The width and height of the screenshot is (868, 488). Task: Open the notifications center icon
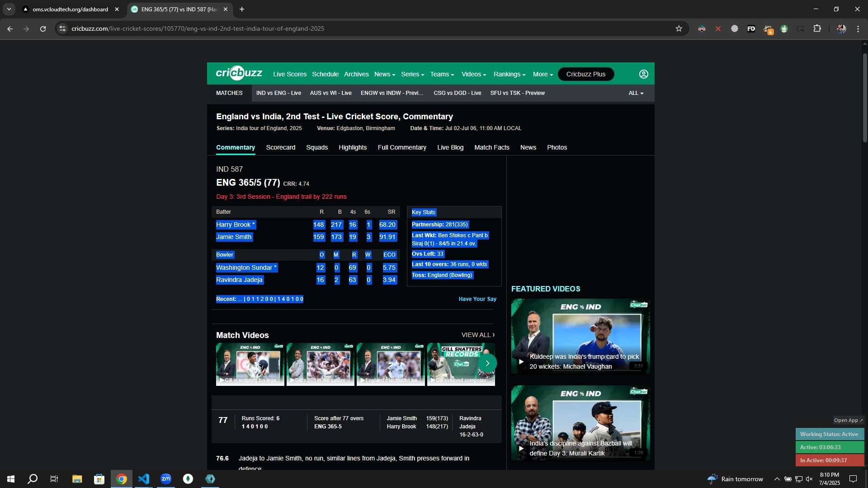pyautogui.click(x=853, y=479)
